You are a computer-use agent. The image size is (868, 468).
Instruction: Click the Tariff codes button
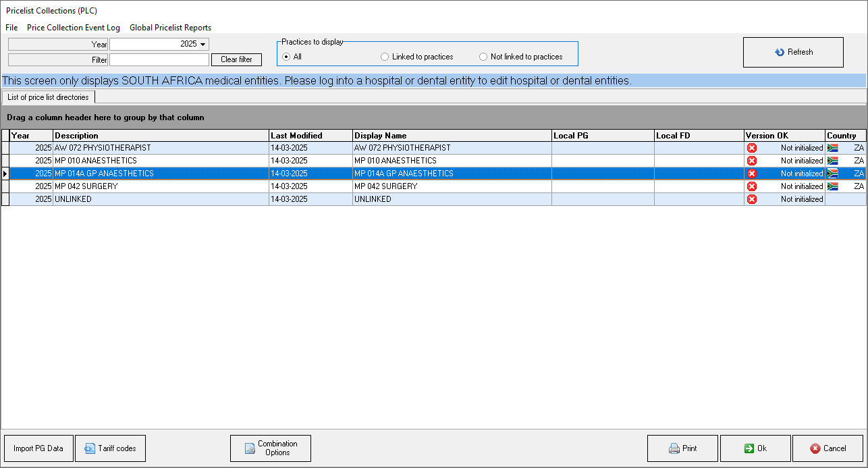[x=110, y=448]
